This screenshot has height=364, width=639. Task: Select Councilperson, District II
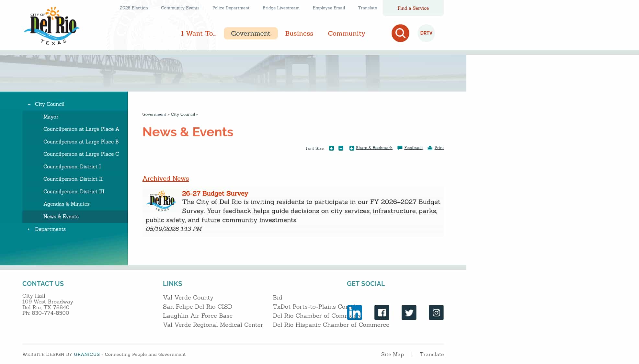click(x=73, y=179)
